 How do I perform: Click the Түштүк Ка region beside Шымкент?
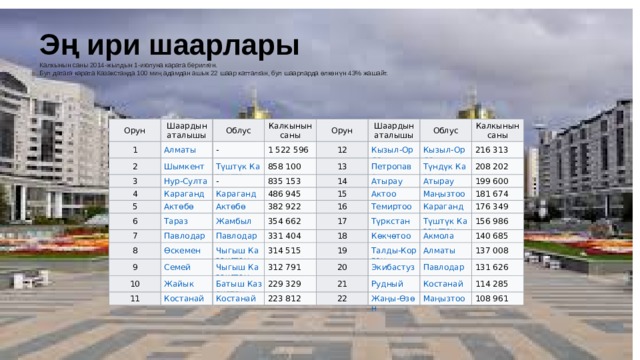238,167
